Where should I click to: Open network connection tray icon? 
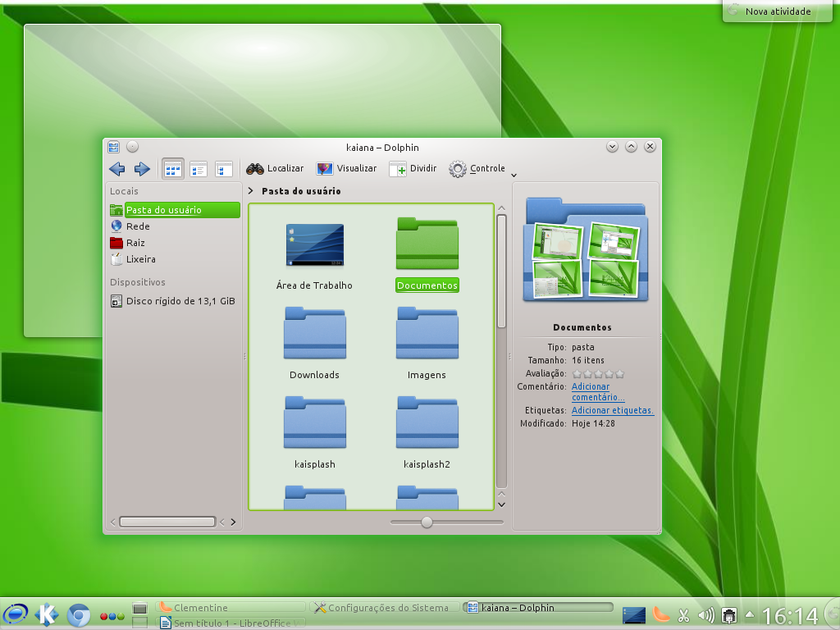(728, 615)
